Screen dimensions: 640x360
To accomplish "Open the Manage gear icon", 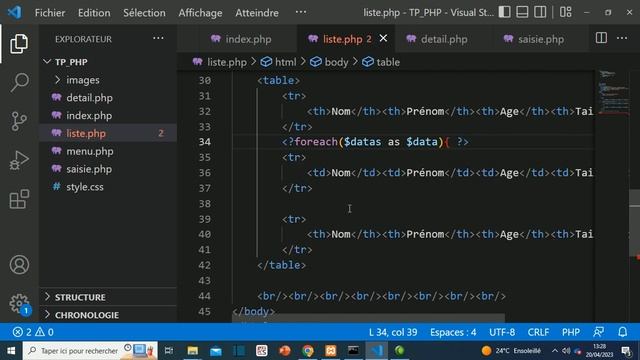I will tap(19, 304).
